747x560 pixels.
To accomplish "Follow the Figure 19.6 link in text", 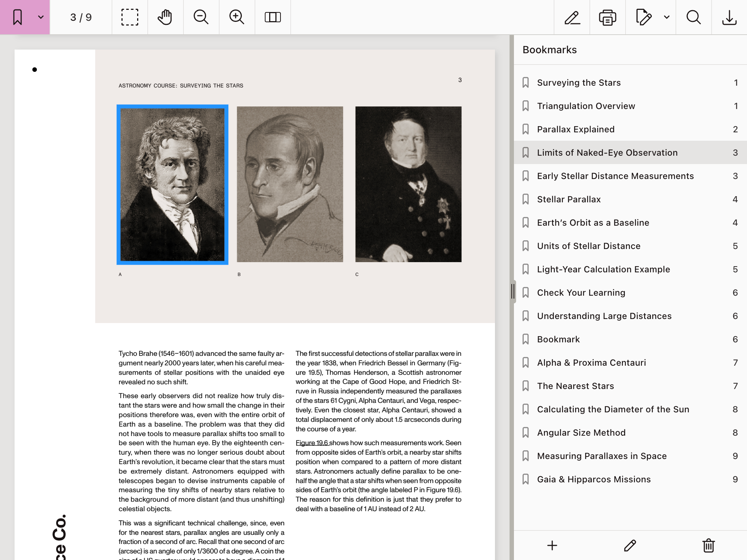I will tap(311, 442).
